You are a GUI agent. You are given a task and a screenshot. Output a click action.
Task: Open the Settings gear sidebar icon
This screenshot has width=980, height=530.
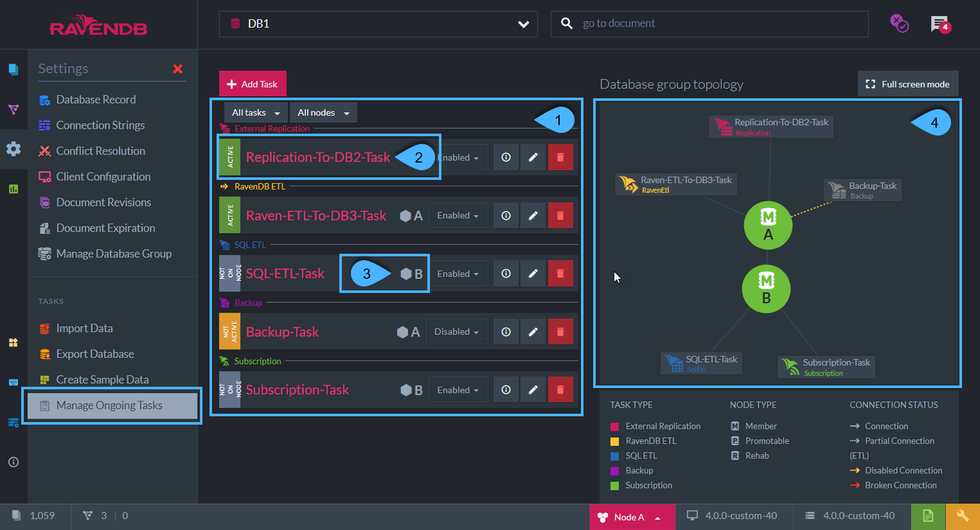(x=13, y=149)
